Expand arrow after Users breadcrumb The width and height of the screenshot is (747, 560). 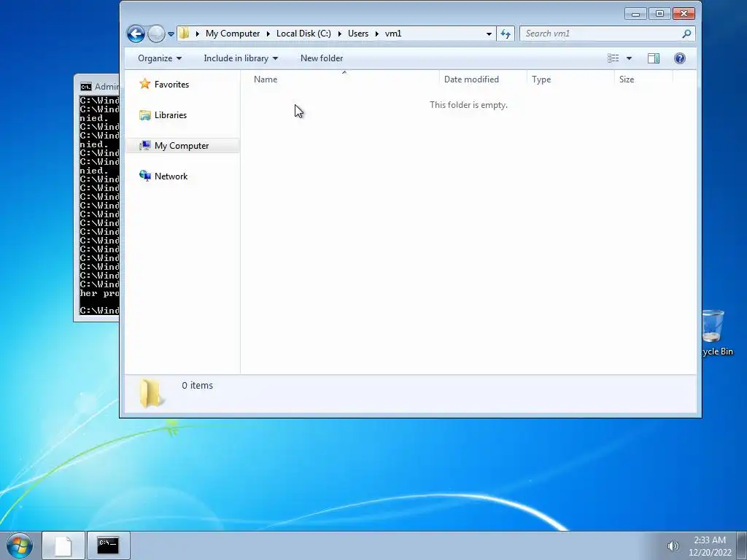click(x=377, y=34)
